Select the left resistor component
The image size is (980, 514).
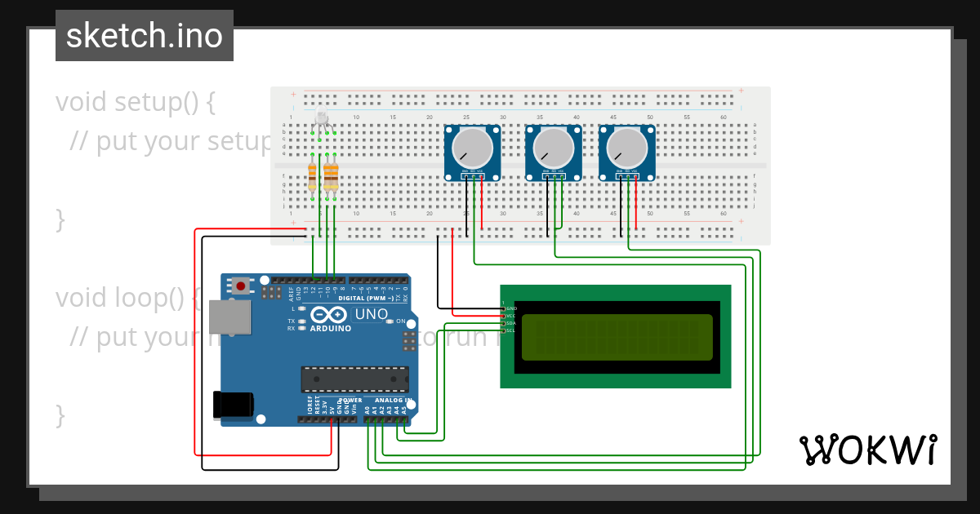pyautogui.click(x=313, y=178)
